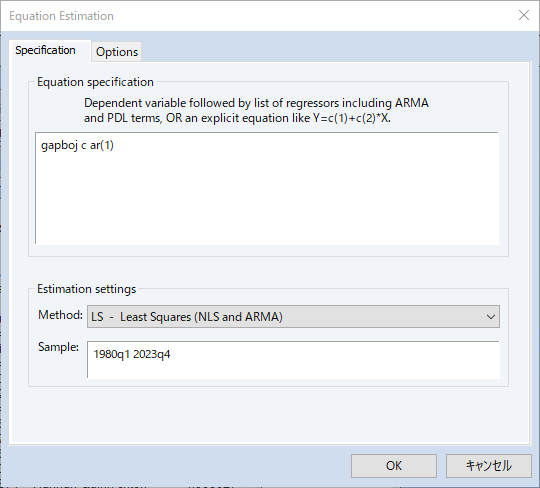Select the Specification tab
The image size is (540, 488).
coord(45,50)
